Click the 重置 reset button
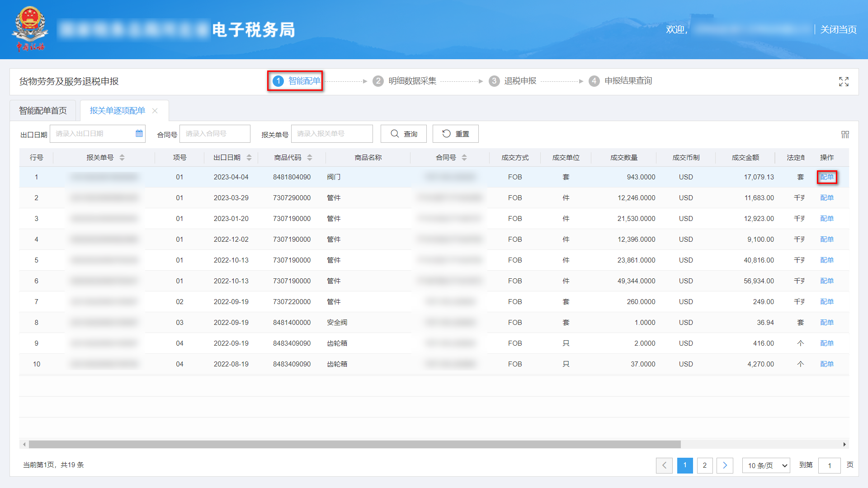The height and width of the screenshot is (488, 868). (x=455, y=134)
